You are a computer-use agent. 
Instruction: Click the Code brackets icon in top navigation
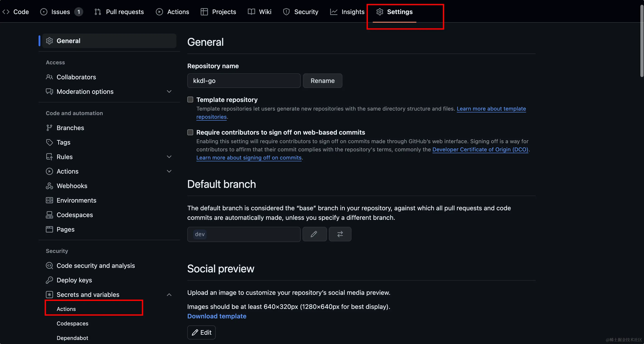[x=6, y=12]
